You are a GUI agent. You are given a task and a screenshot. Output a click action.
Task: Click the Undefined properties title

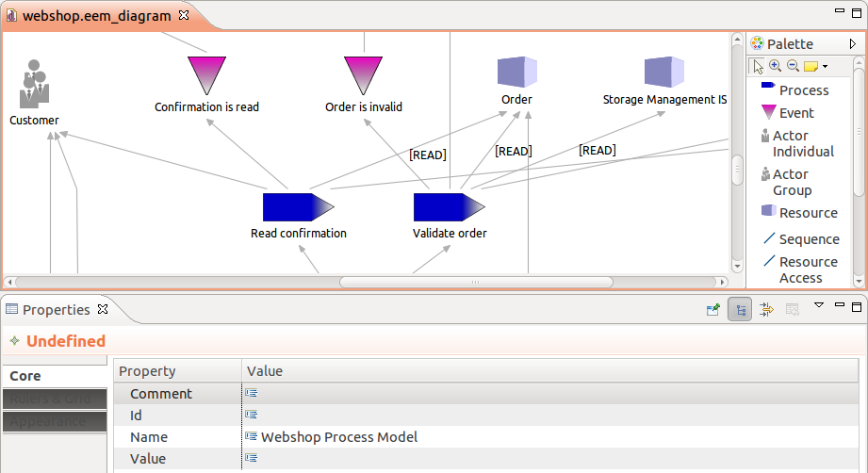coord(66,341)
